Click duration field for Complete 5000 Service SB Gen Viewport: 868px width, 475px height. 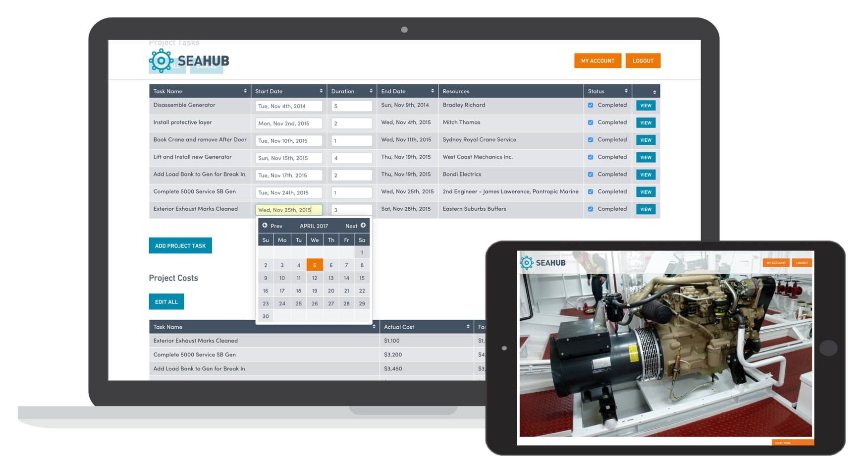[x=351, y=192]
